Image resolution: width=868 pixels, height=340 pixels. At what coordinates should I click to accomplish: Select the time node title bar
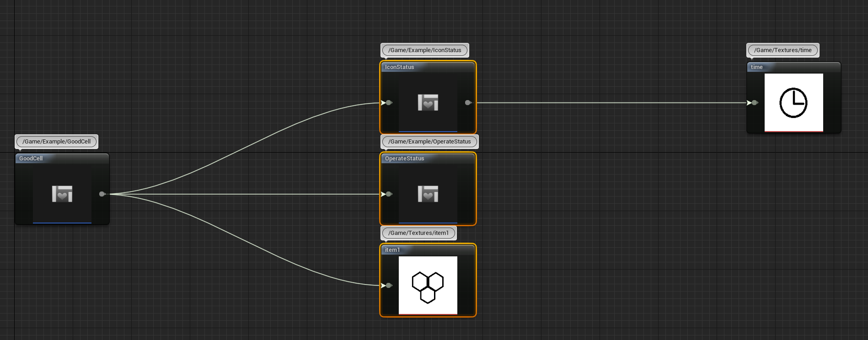(x=794, y=67)
